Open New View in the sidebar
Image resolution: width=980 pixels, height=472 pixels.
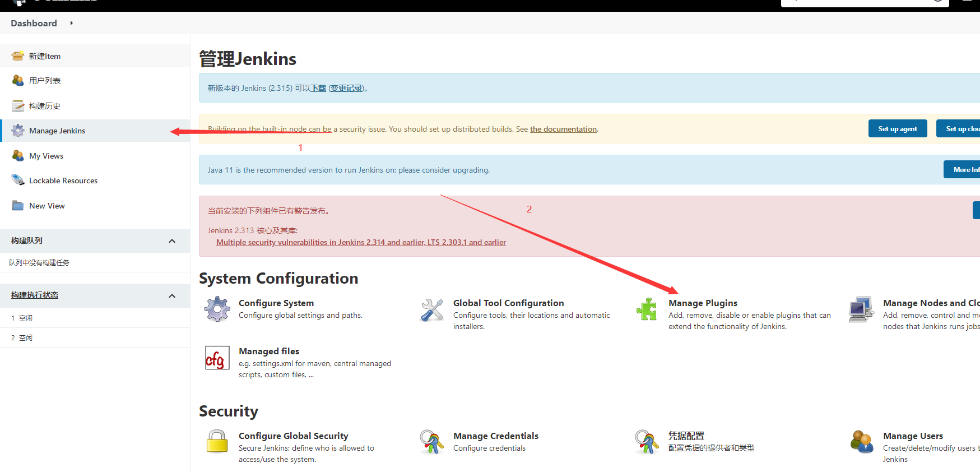point(47,206)
